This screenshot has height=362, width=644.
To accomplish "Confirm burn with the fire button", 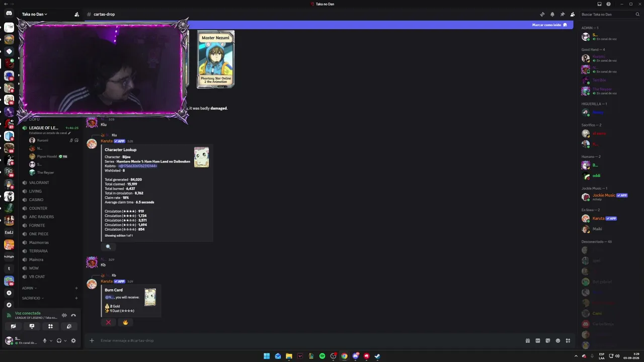I will click(x=125, y=322).
